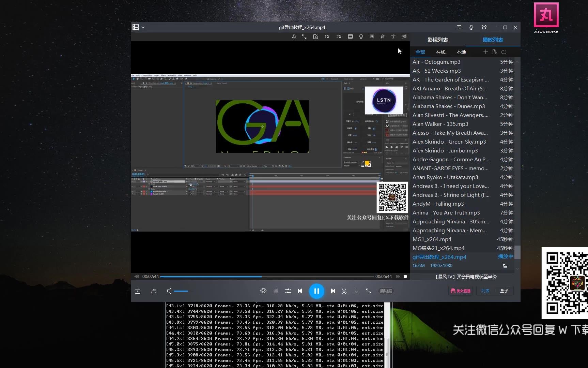This screenshot has height=368, width=588.
Task: Open the file location folder icon
Action: [505, 266]
